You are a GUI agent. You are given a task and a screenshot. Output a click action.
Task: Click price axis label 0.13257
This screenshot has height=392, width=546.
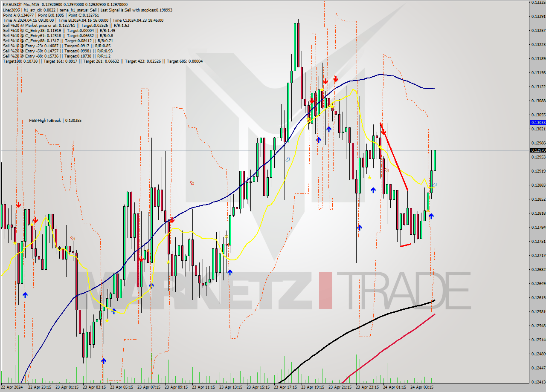[x=538, y=30]
